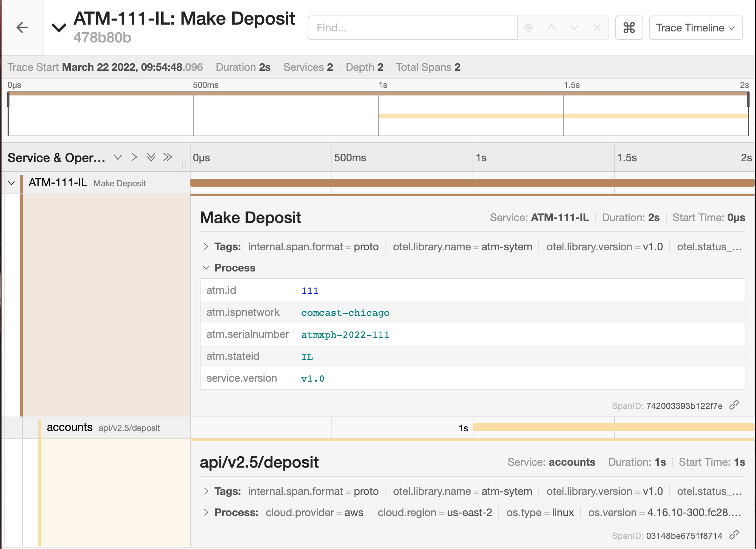Click locate/focus search matches icon

[x=528, y=28]
